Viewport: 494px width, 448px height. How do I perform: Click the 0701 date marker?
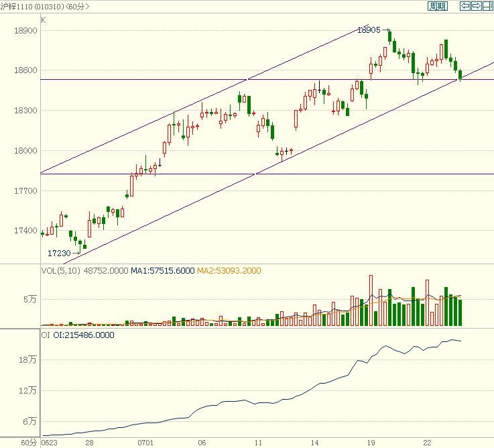[145, 443]
